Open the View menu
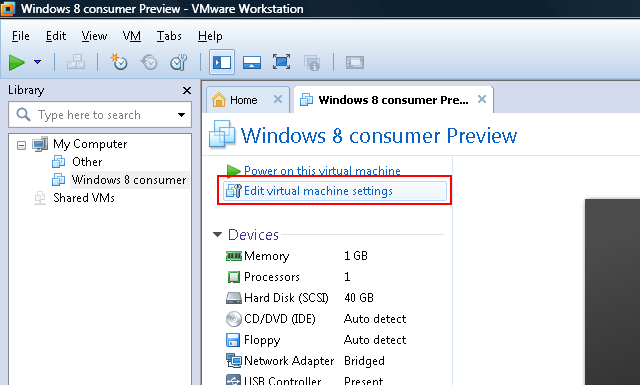640x385 pixels. point(94,36)
